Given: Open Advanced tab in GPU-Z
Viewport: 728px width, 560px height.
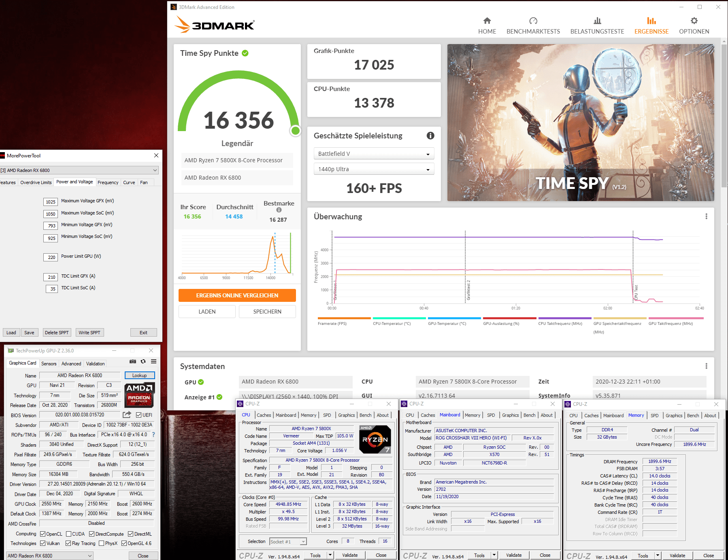Looking at the screenshot, I should (x=71, y=364).
